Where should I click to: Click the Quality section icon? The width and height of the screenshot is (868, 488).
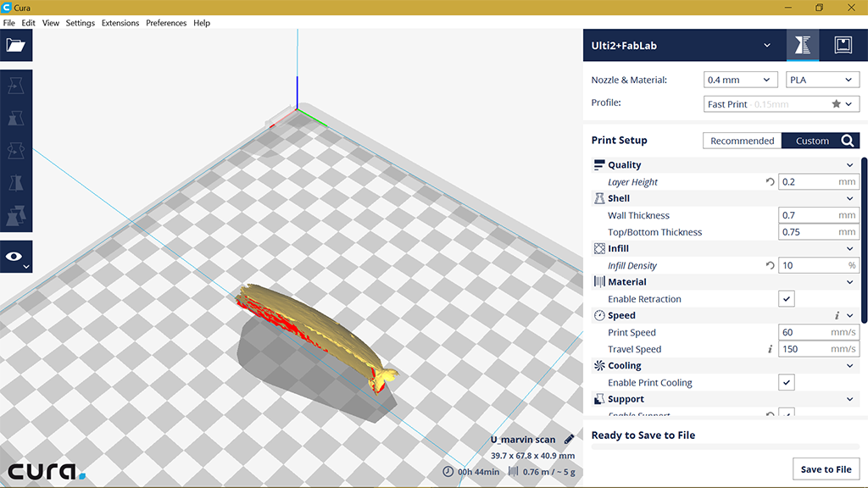(599, 165)
